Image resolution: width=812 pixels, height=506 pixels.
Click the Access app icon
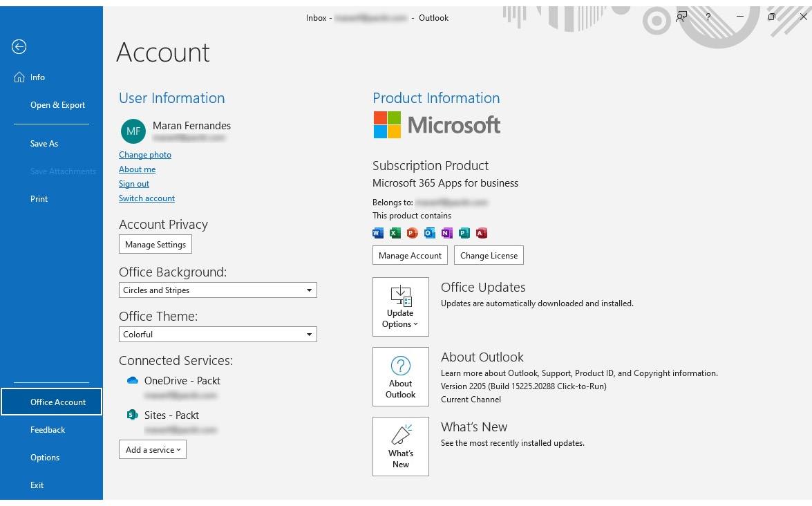pyautogui.click(x=482, y=233)
